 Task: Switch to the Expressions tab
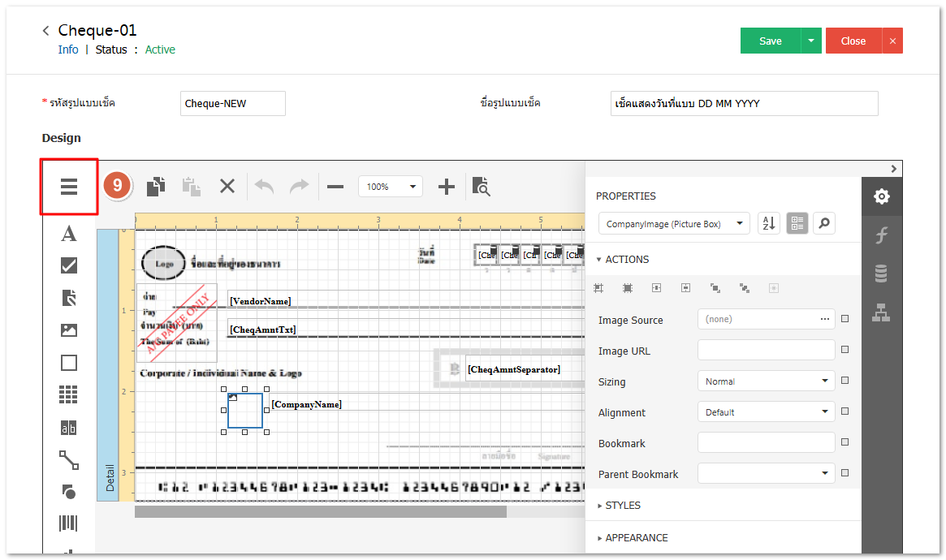pos(881,235)
